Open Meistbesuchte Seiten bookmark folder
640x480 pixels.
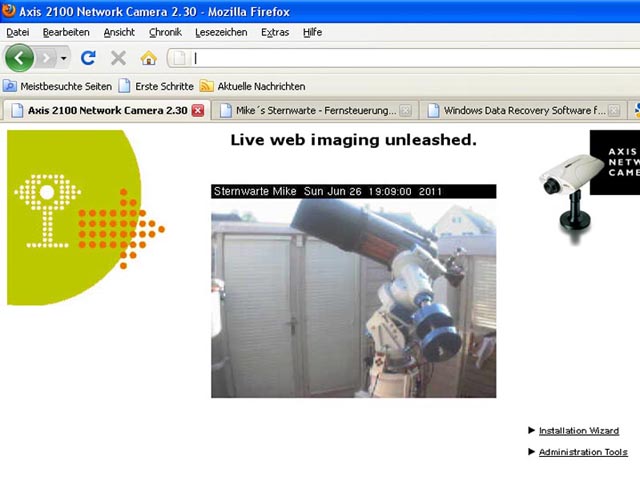[58, 86]
